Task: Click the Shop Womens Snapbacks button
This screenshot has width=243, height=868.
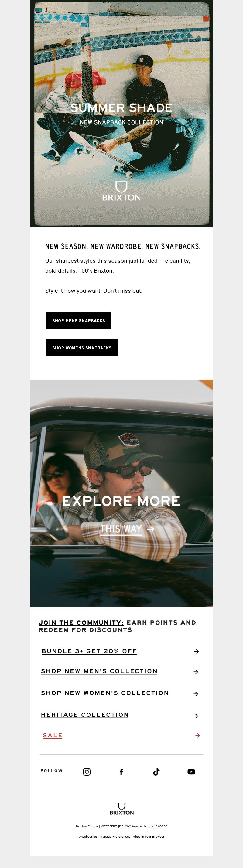Action: [82, 348]
